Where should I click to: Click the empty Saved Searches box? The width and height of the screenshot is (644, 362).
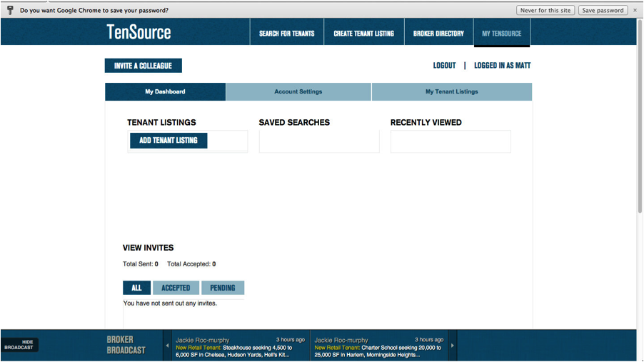point(319,141)
